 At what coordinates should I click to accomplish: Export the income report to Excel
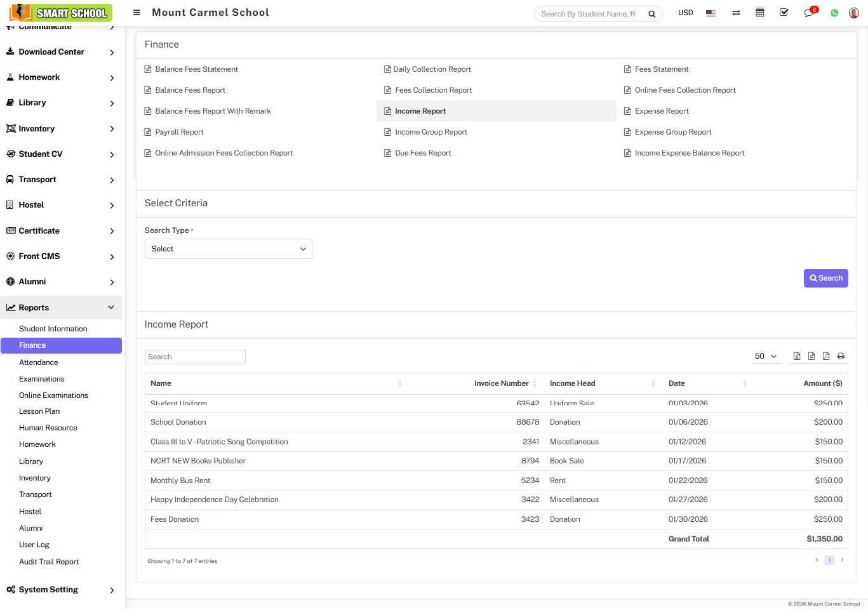tap(796, 356)
